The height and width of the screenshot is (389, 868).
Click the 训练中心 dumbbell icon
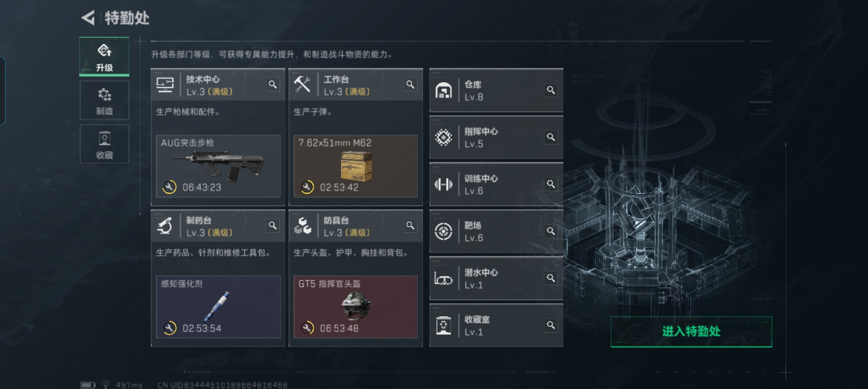coord(443,184)
